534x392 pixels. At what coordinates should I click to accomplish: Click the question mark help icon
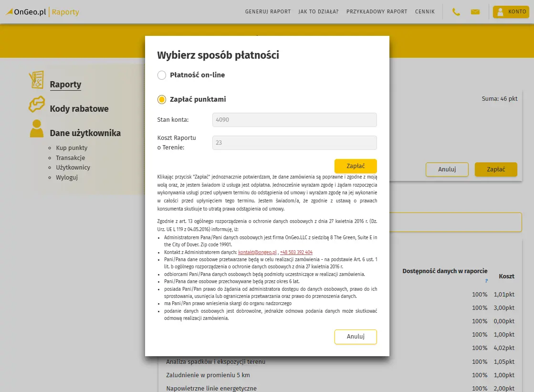coord(486,281)
